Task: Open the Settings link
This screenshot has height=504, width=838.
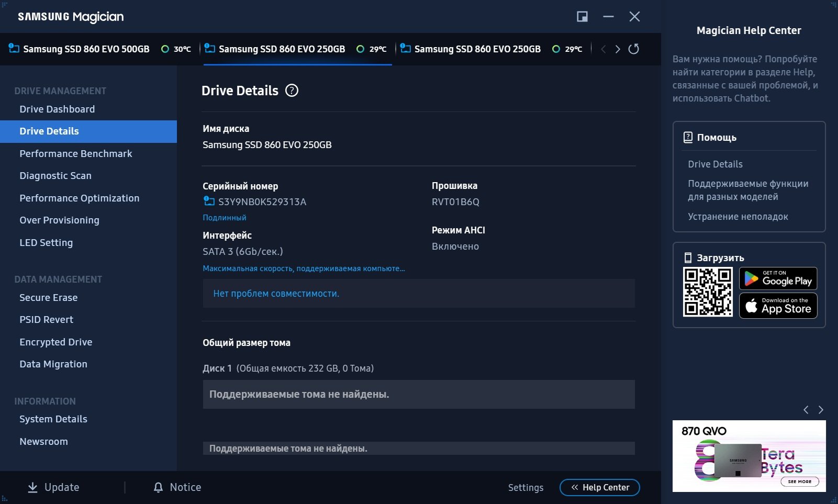Action: coord(526,487)
